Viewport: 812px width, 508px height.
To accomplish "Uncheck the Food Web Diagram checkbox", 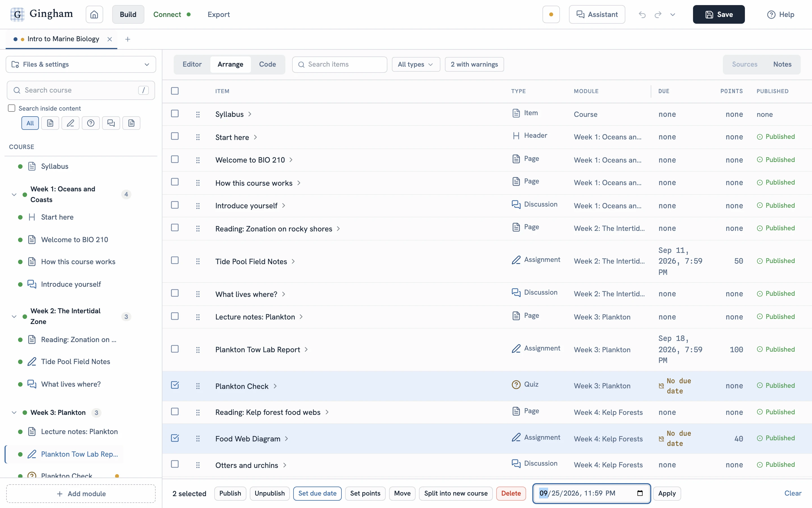I will pyautogui.click(x=175, y=438).
